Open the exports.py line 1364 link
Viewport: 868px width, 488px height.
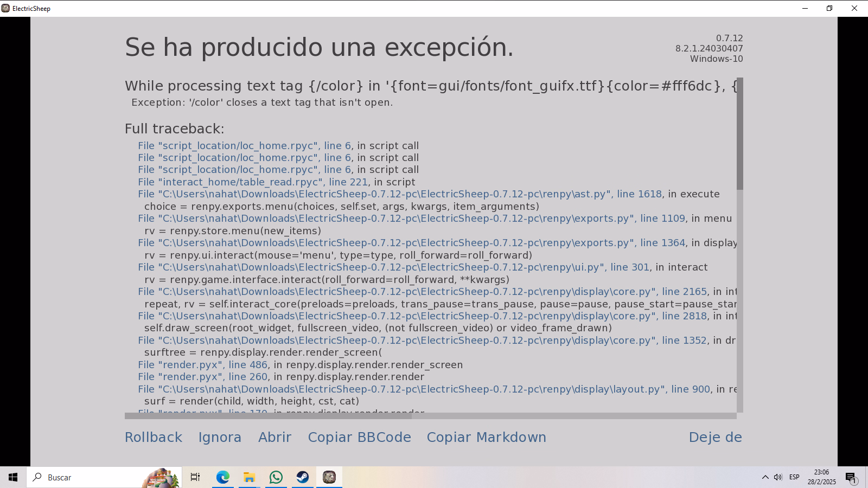[x=411, y=243]
